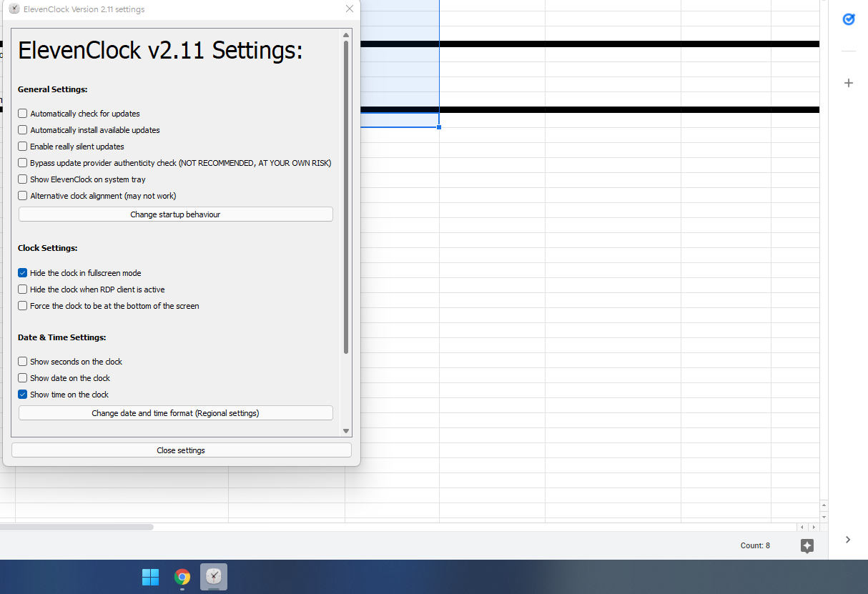Click the Close settings button

click(x=180, y=450)
